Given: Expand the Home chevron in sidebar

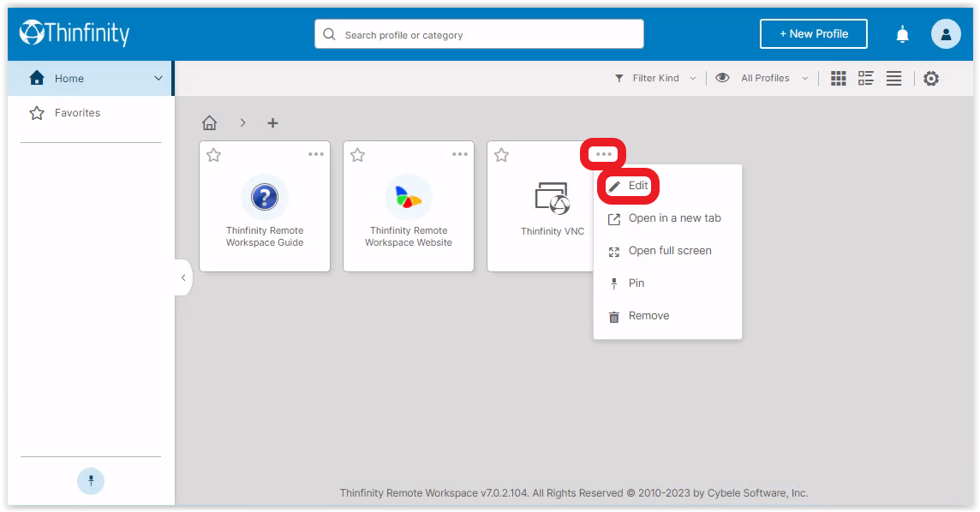Looking at the screenshot, I should 158,78.
